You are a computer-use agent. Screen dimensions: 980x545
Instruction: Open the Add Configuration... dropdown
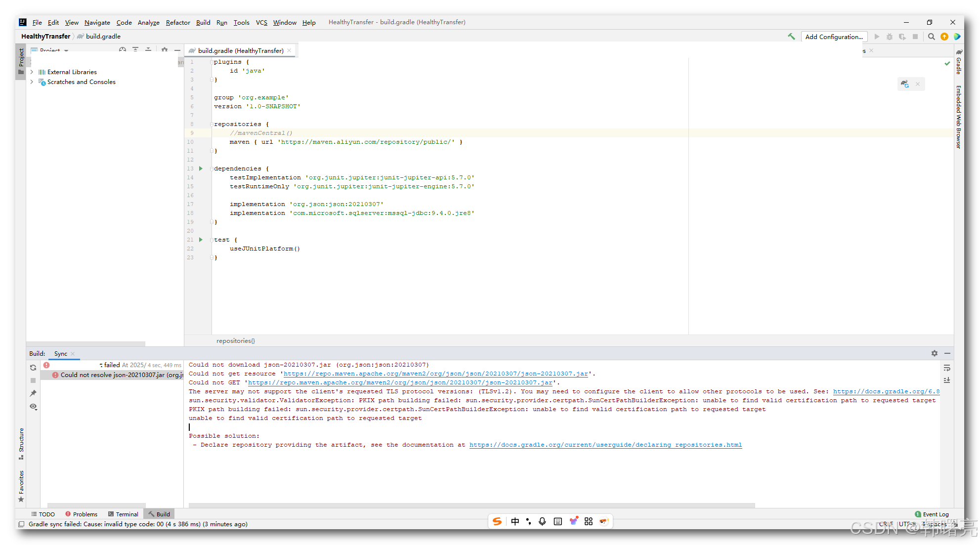(834, 37)
